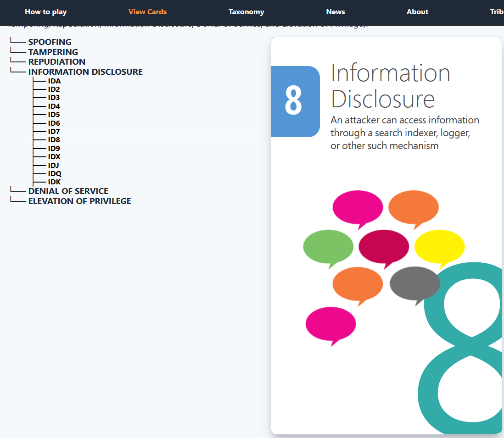Expand the TAMPERING category
The width and height of the screenshot is (504, 438).
53,52
